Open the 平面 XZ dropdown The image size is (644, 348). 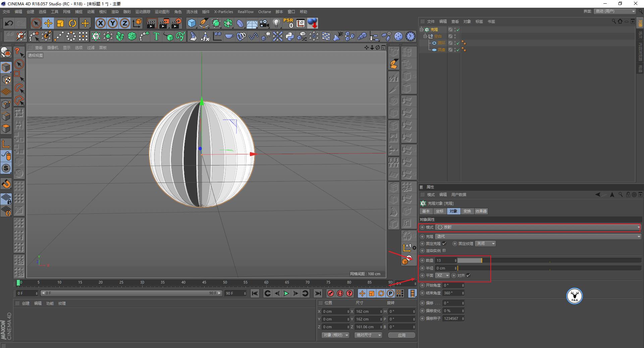pos(442,275)
